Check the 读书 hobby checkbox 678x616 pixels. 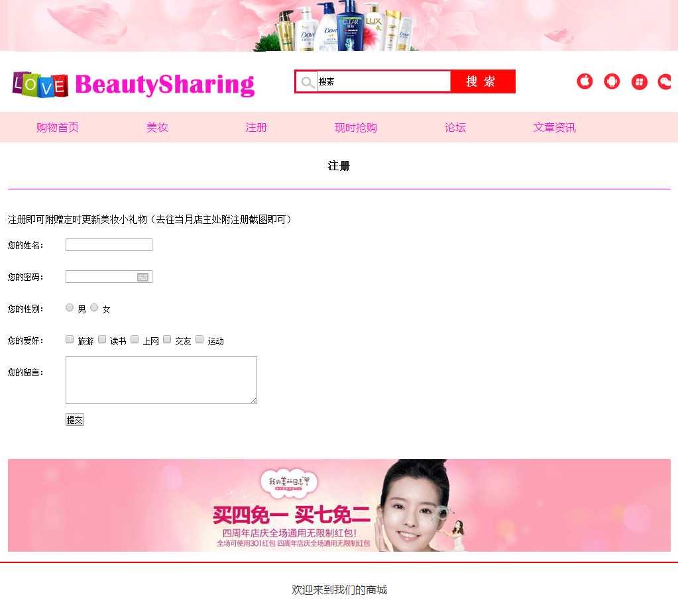click(102, 340)
